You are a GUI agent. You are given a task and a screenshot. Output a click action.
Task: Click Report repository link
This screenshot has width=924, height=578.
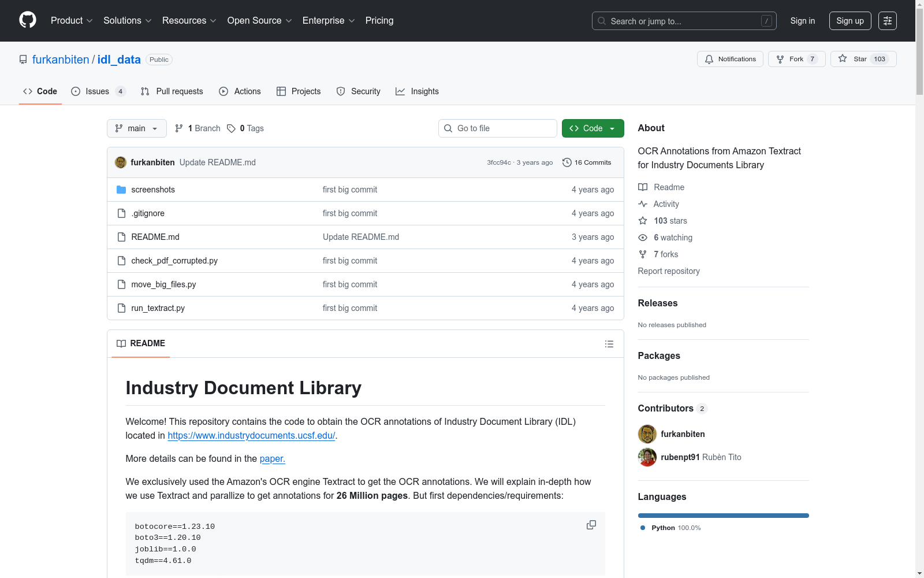pos(669,271)
